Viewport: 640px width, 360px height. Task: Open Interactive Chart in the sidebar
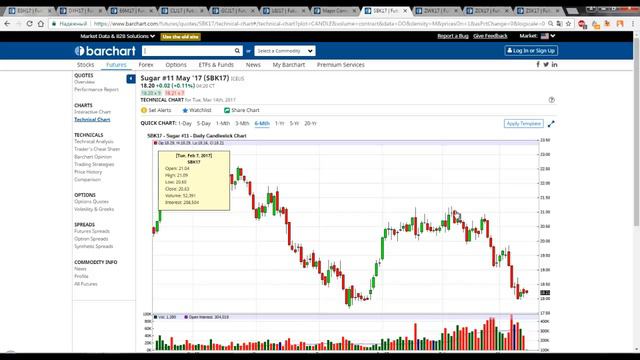[92, 112]
